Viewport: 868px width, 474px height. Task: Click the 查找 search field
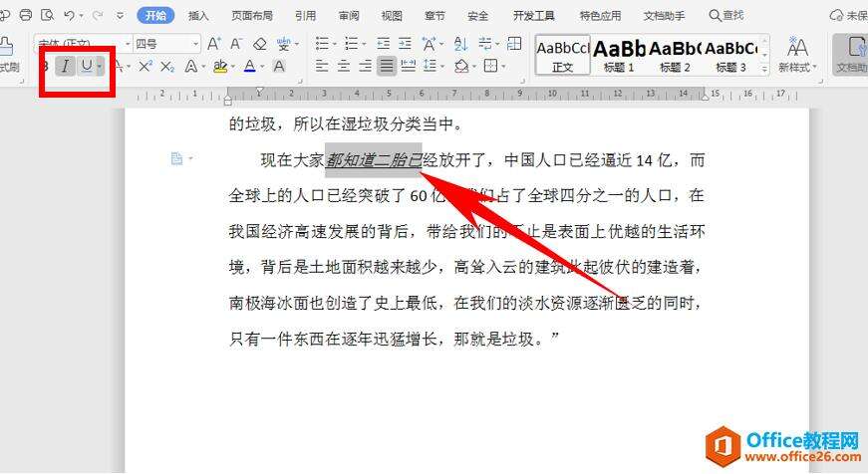[726, 16]
